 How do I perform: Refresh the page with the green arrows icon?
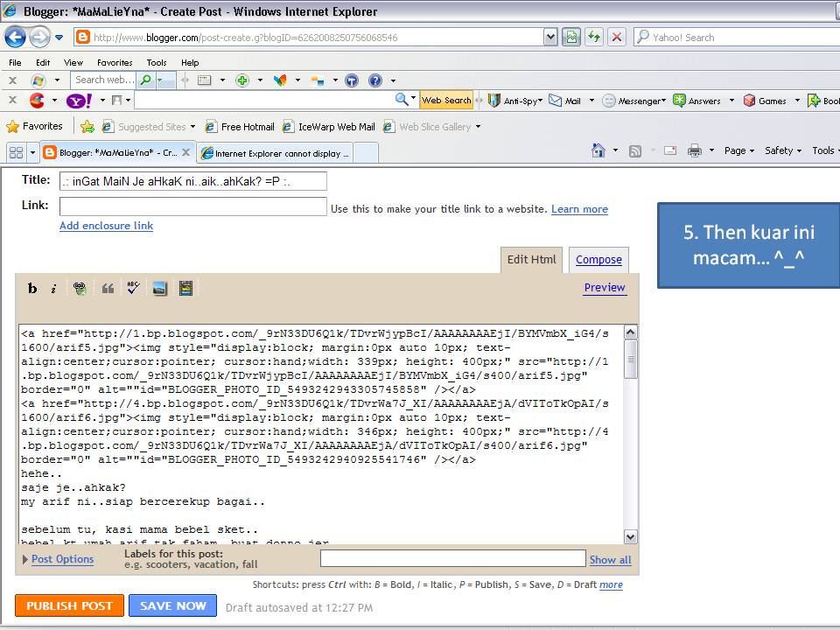(594, 37)
